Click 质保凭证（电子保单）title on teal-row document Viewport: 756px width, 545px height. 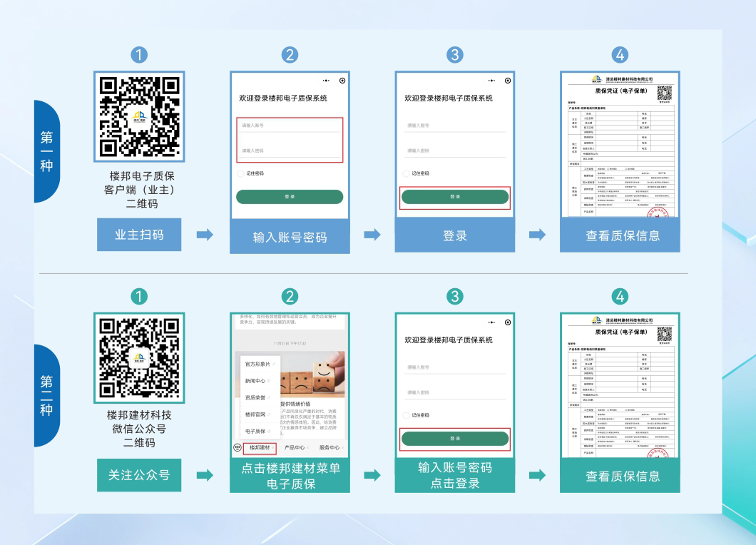coord(621,332)
